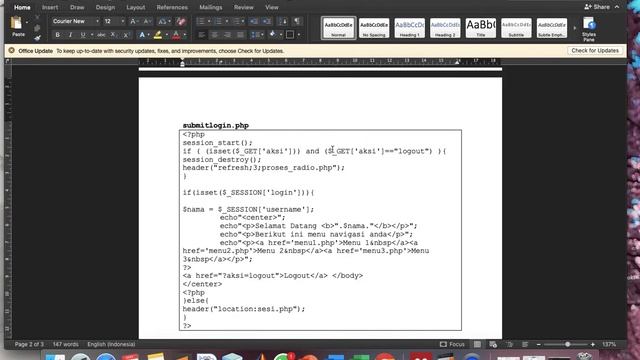The image size is (640, 360).
Task: Align text left
Action: tap(201, 35)
